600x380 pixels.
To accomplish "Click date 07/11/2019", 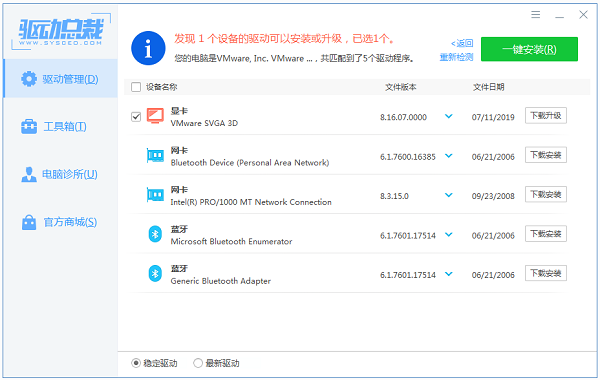I will click(x=493, y=117).
